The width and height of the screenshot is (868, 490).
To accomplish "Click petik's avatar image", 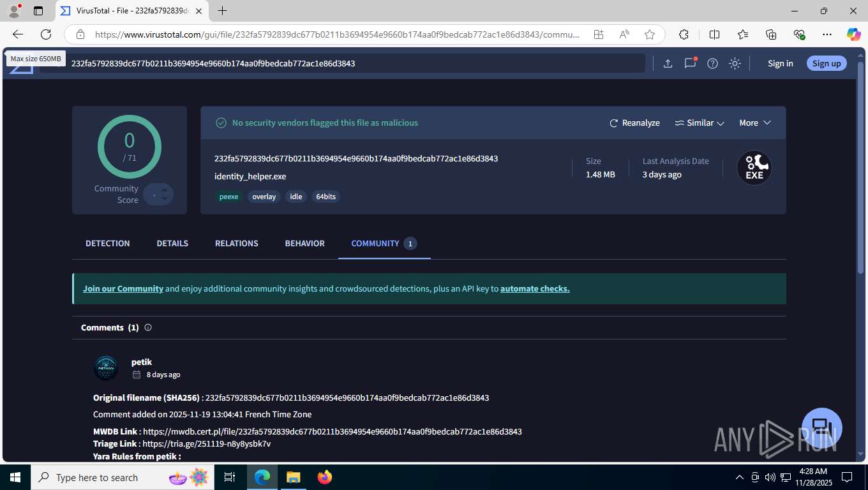I will [x=106, y=368].
